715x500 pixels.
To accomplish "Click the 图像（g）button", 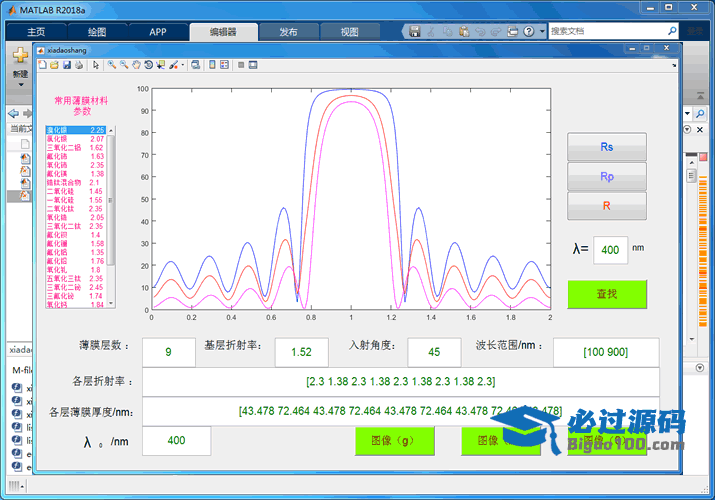I will tap(391, 440).
